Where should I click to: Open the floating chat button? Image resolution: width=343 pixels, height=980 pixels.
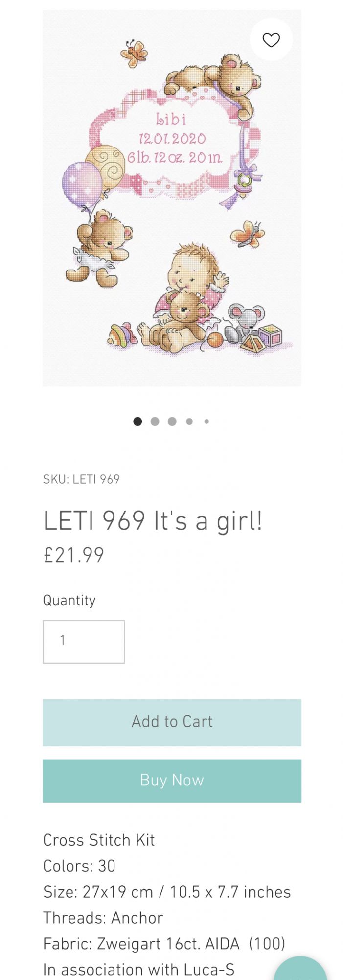(x=300, y=970)
